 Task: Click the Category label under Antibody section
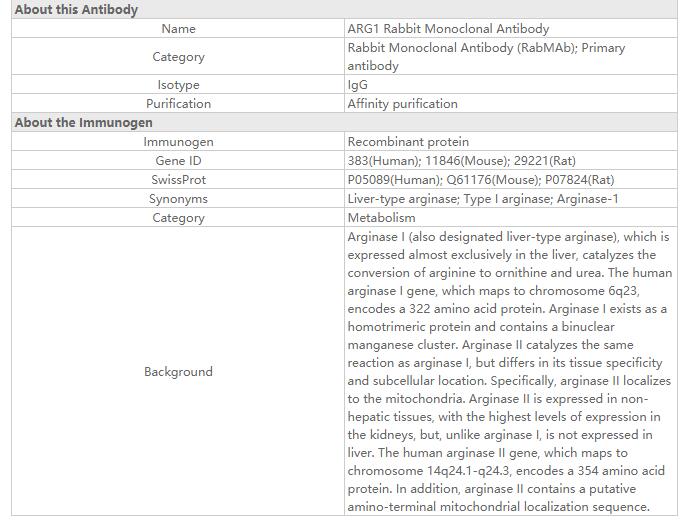pyautogui.click(x=178, y=57)
